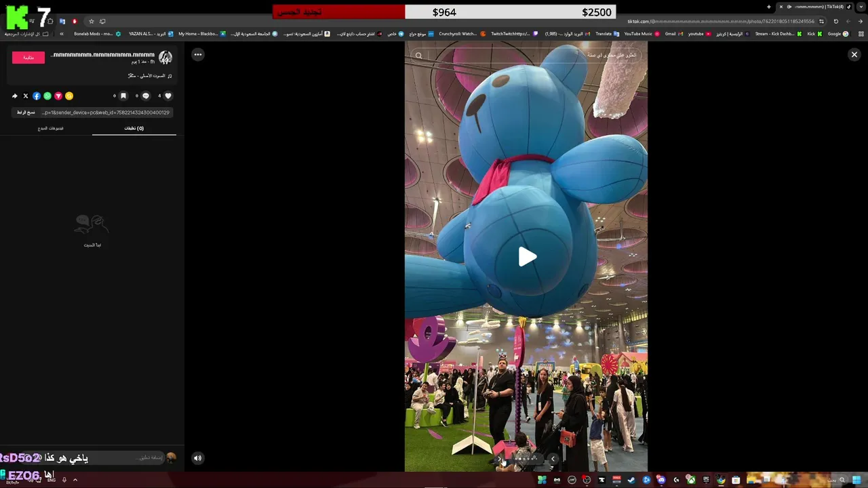This screenshot has width=868, height=488.
Task: Open new browser tab with plus
Action: pyautogui.click(x=769, y=7)
